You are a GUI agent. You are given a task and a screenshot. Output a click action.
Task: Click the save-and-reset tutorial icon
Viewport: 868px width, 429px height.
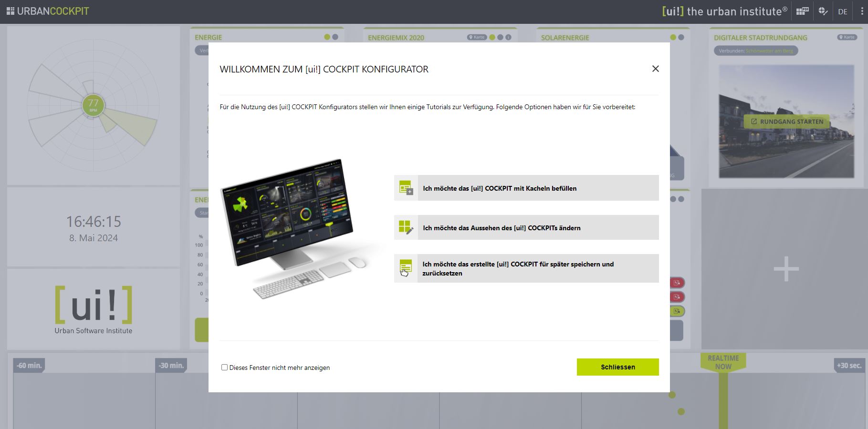(406, 268)
